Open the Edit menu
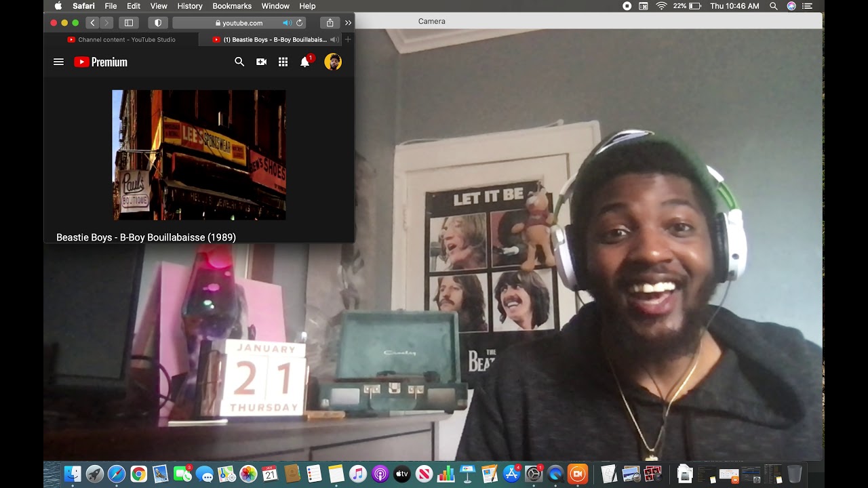This screenshot has height=488, width=868. point(134,6)
